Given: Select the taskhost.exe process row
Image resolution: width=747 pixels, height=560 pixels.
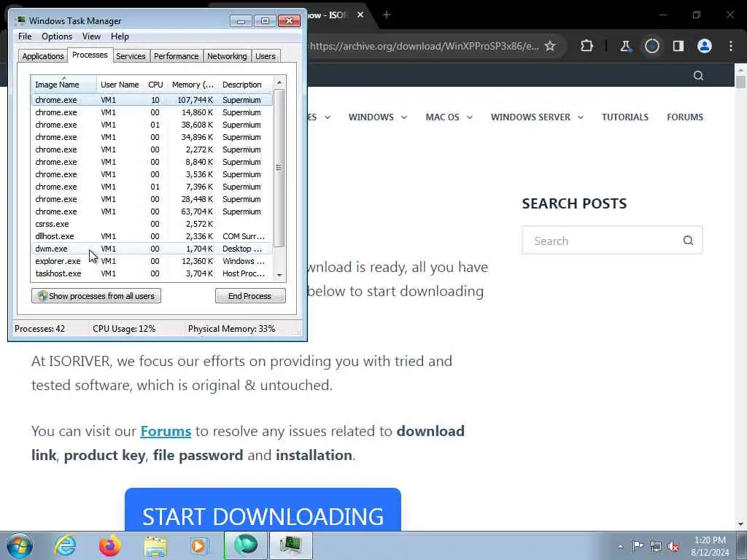Looking at the screenshot, I should pyautogui.click(x=152, y=273).
